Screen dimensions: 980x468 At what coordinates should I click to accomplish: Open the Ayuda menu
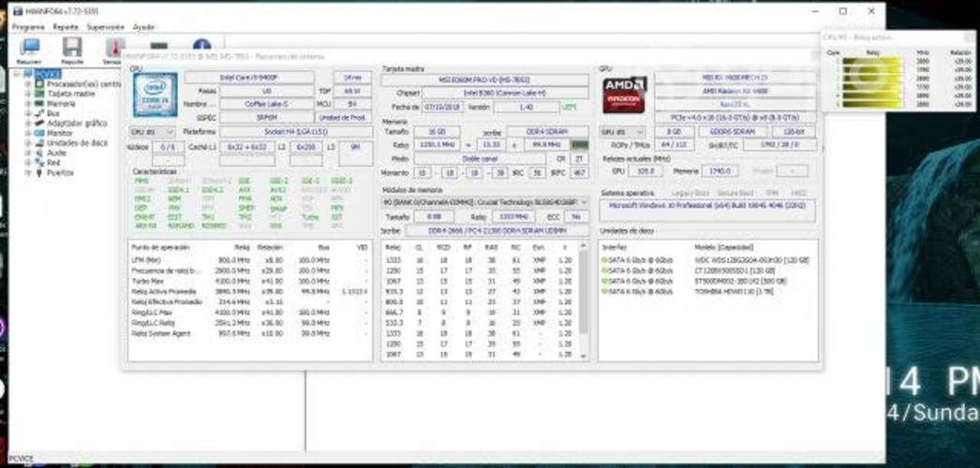click(143, 27)
